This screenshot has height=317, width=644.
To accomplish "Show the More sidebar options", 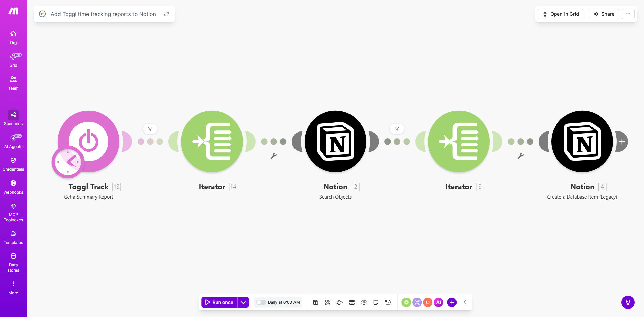I will pyautogui.click(x=13, y=287).
